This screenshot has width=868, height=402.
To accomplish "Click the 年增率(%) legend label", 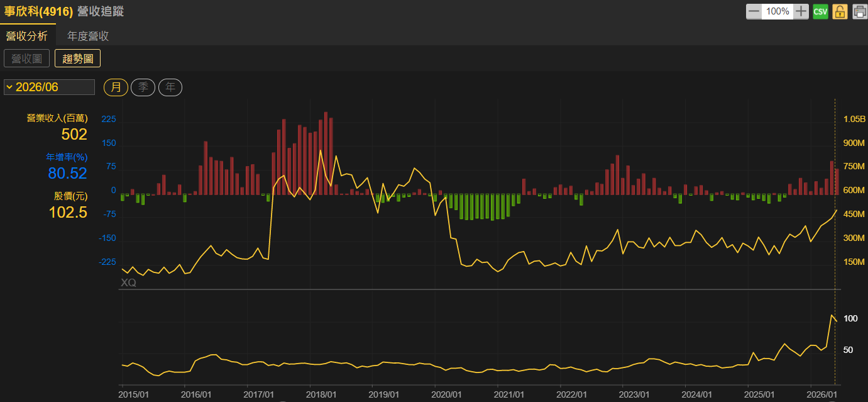I will 67,157.
